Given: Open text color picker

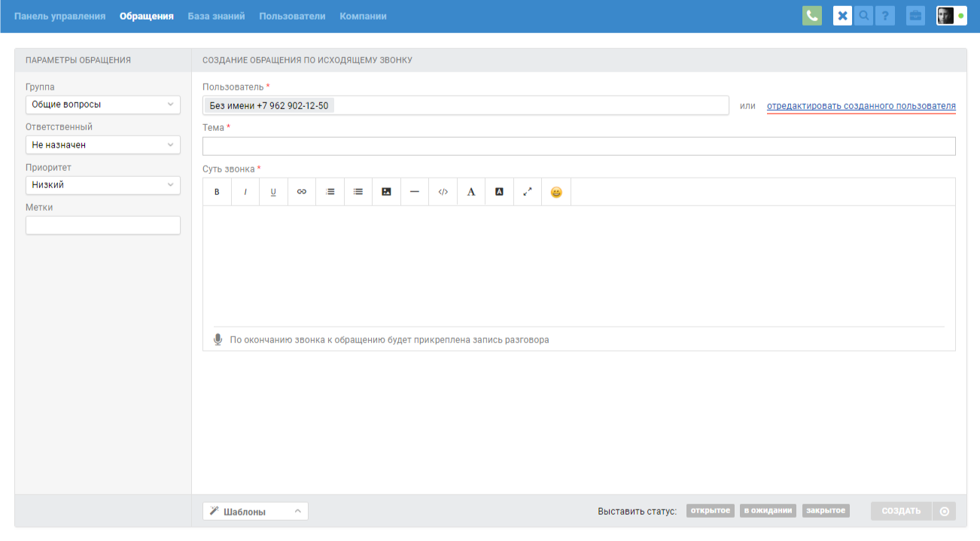Looking at the screenshot, I should [471, 192].
